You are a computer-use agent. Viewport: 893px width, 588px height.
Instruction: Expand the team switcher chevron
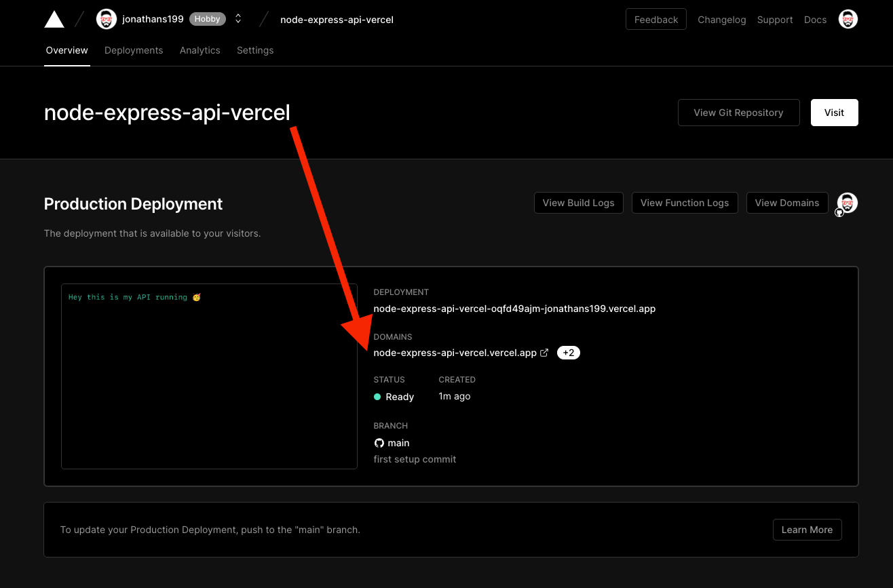pos(237,19)
